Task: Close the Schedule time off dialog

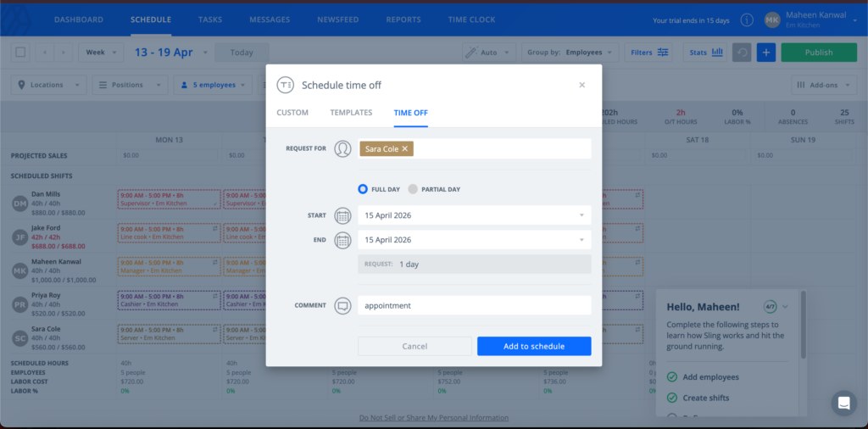Action: pos(581,85)
